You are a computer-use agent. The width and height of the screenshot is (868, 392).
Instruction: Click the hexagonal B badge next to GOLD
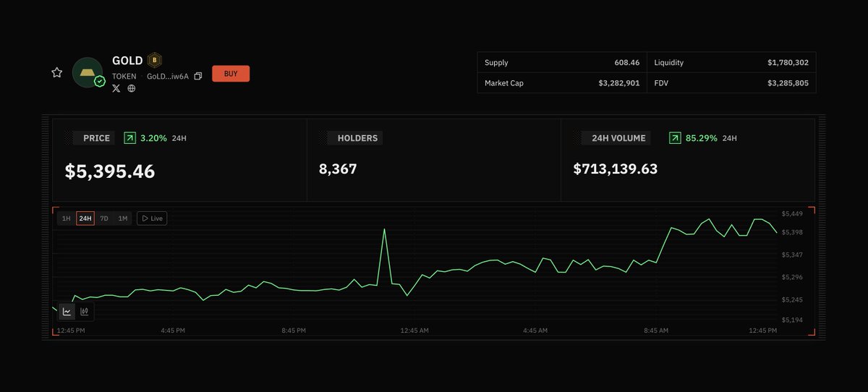(x=154, y=61)
